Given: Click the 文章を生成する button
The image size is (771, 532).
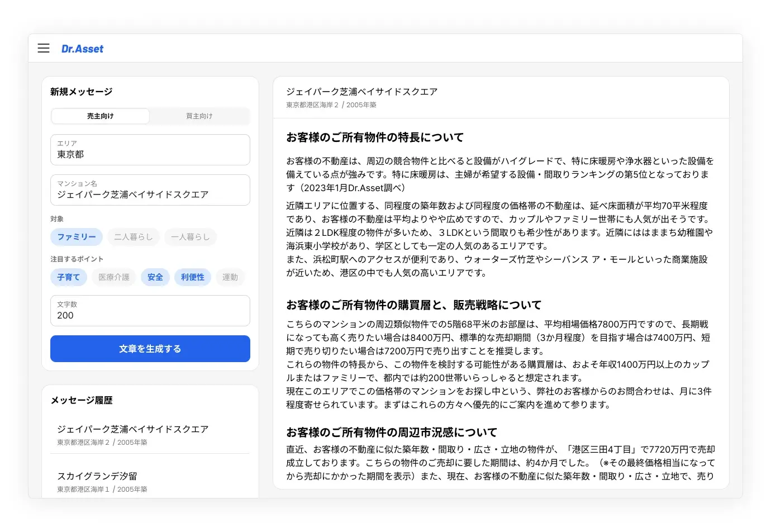Looking at the screenshot, I should (150, 349).
